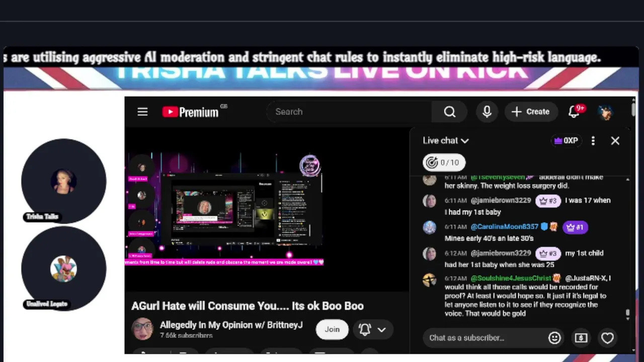The height and width of the screenshot is (362, 644).
Task: Click the avatar beside Soulshine4JesusChrist message
Action: tap(430, 280)
